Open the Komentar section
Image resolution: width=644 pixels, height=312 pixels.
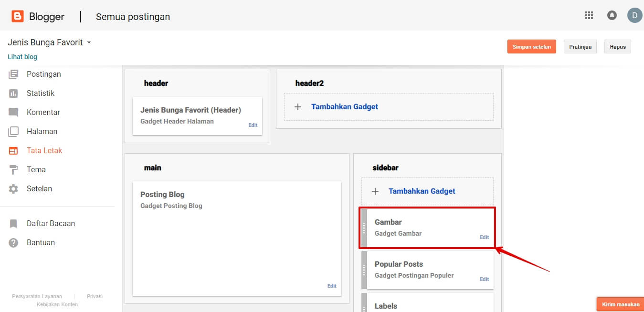(43, 112)
